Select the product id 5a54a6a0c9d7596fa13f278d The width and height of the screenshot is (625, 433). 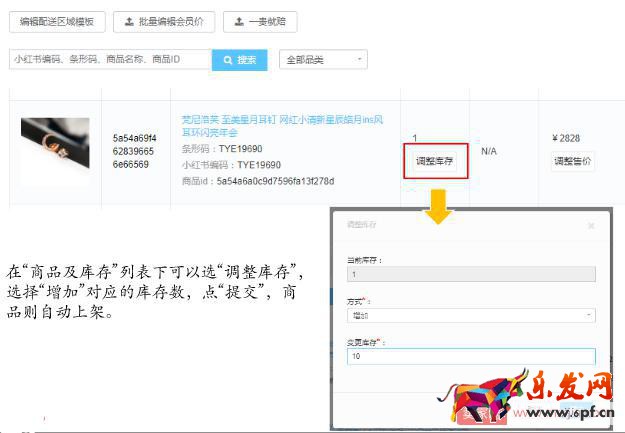coord(275,181)
